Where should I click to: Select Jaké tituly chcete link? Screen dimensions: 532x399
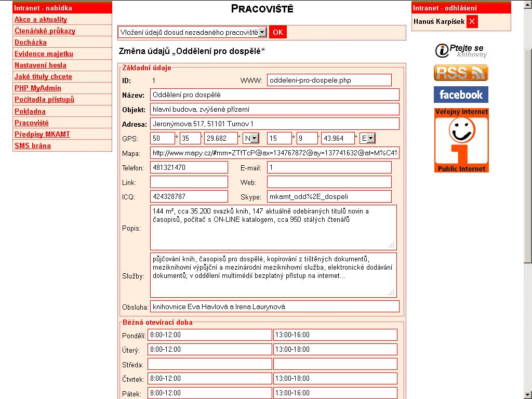[x=43, y=77]
